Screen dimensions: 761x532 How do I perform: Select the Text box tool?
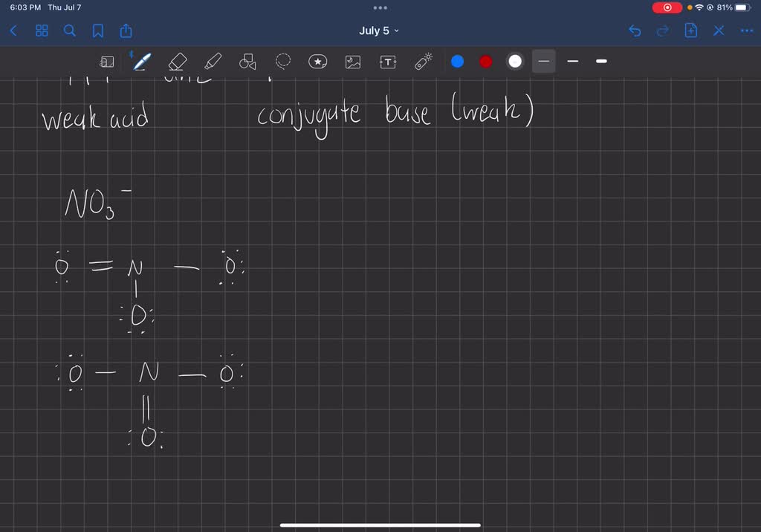(388, 62)
